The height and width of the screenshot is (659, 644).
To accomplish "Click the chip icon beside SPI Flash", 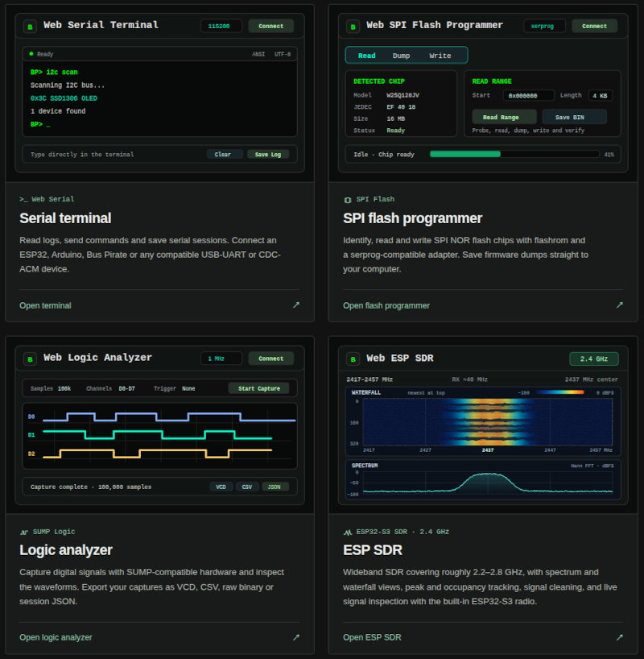I will coord(348,200).
